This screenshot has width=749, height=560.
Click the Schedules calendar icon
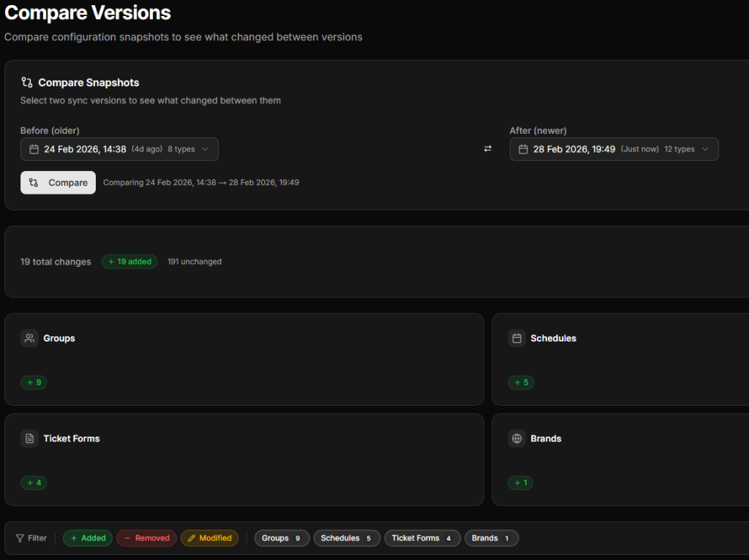pos(516,338)
